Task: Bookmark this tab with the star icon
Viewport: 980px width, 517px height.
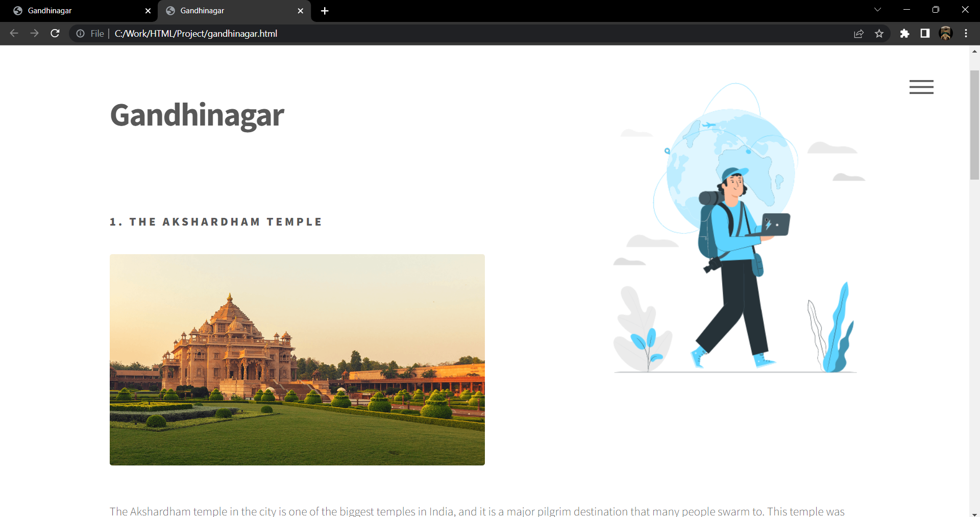Action: click(879, 34)
